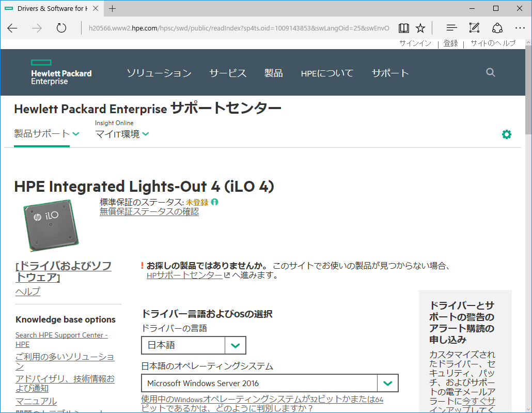Go back to the previous page
This screenshot has width=532, height=413.
point(12,28)
